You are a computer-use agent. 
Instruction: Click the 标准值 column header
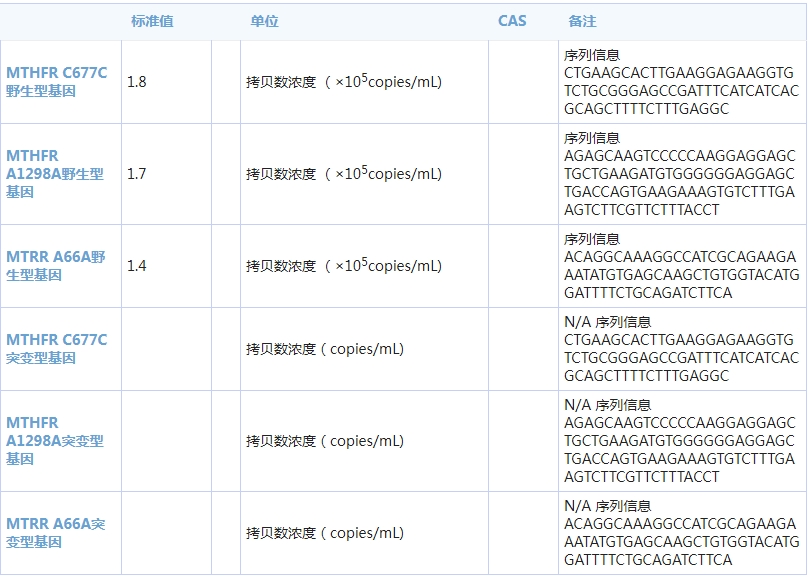click(152, 21)
